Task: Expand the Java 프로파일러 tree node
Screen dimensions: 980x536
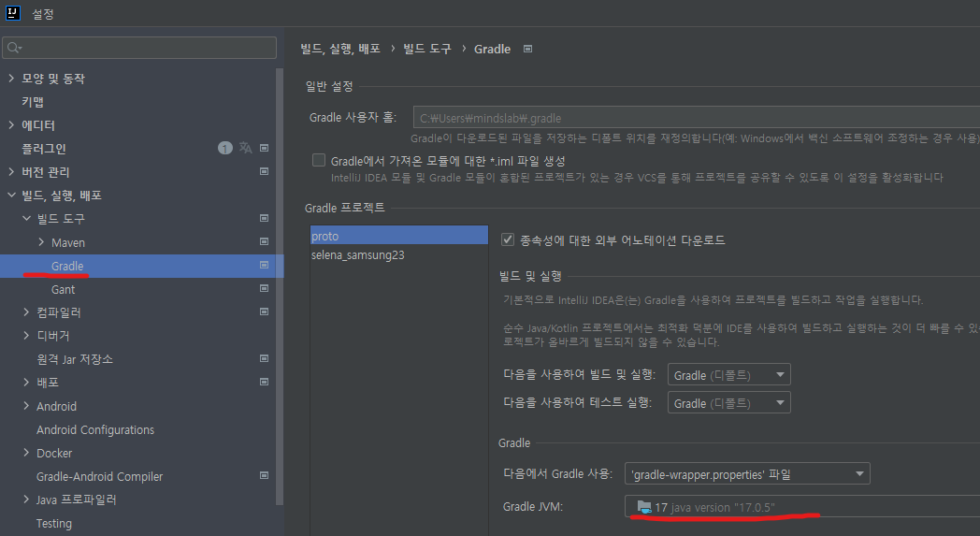Action: (x=26, y=500)
